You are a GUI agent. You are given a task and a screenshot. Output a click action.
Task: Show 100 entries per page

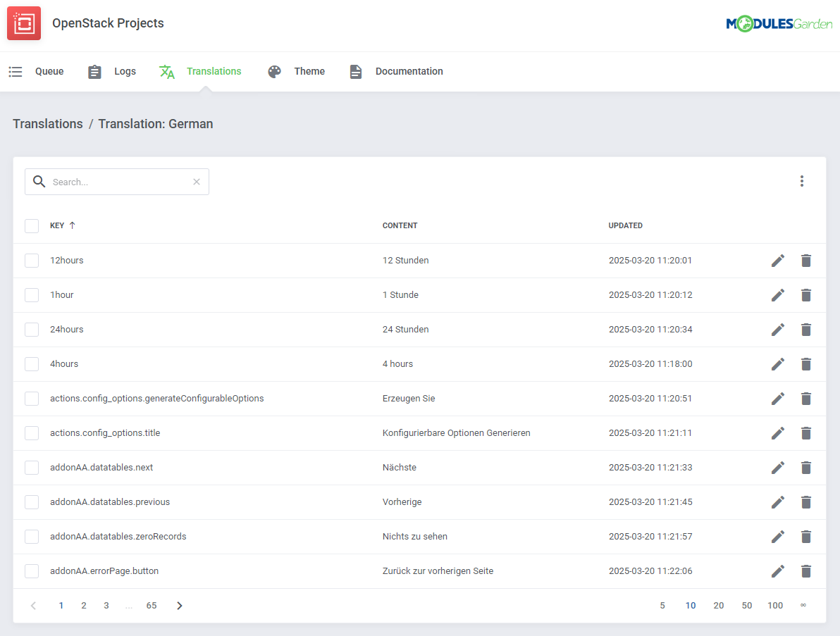tap(775, 605)
